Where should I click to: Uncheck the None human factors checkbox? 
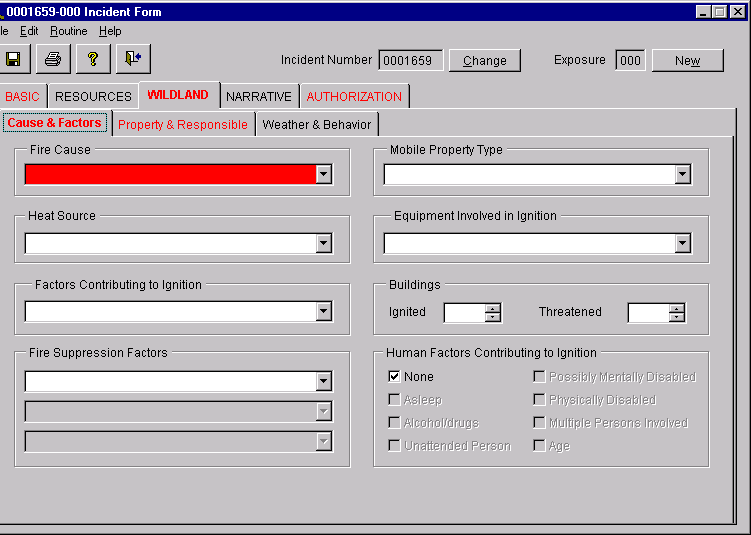(x=394, y=377)
